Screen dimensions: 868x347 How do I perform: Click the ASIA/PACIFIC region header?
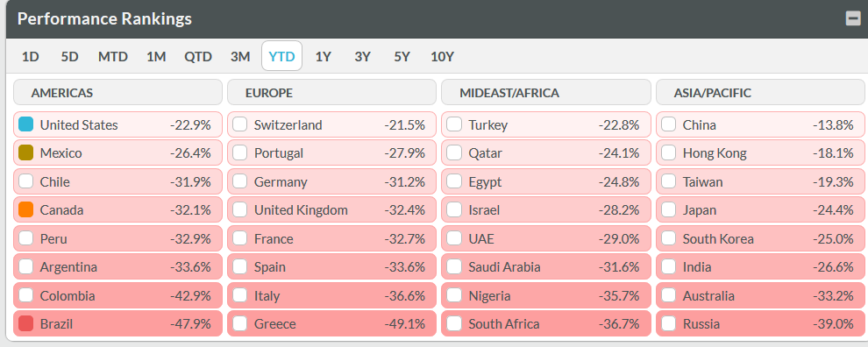(x=760, y=92)
